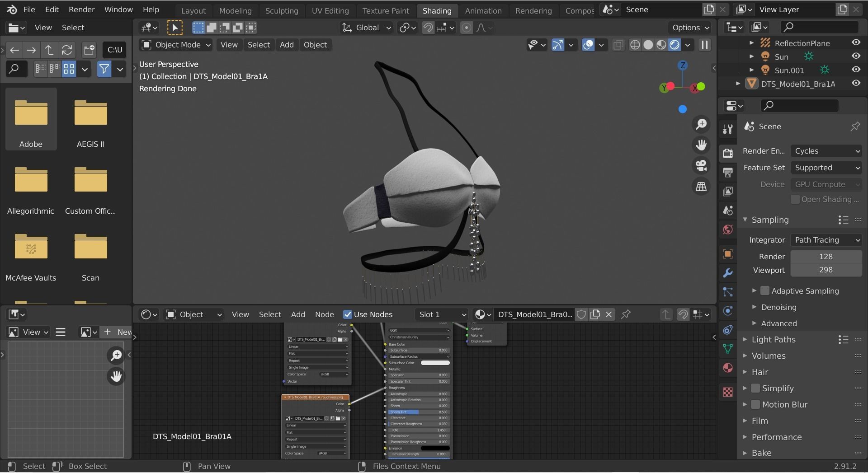Create new directory in file browser
This screenshot has height=473, width=868.
tap(89, 50)
